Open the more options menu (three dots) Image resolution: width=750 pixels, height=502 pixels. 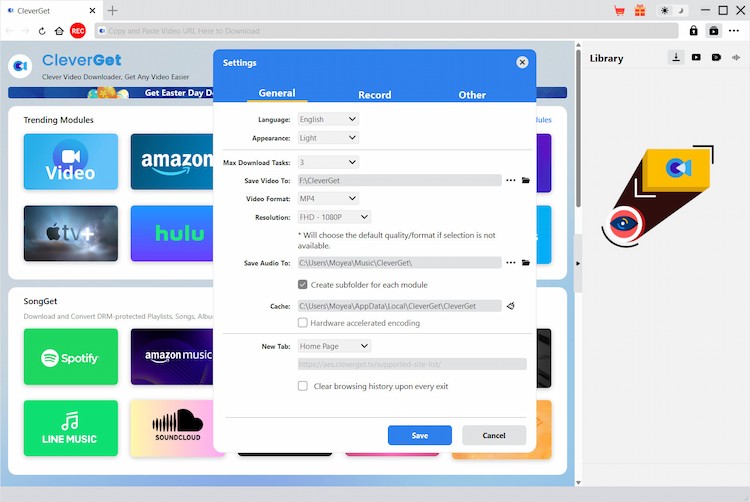(x=734, y=31)
